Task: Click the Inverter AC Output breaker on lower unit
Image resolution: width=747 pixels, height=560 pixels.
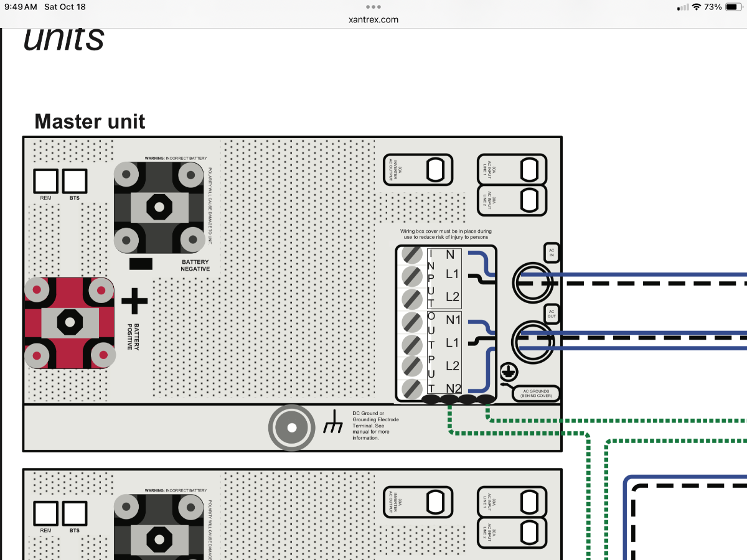Action: [418, 502]
